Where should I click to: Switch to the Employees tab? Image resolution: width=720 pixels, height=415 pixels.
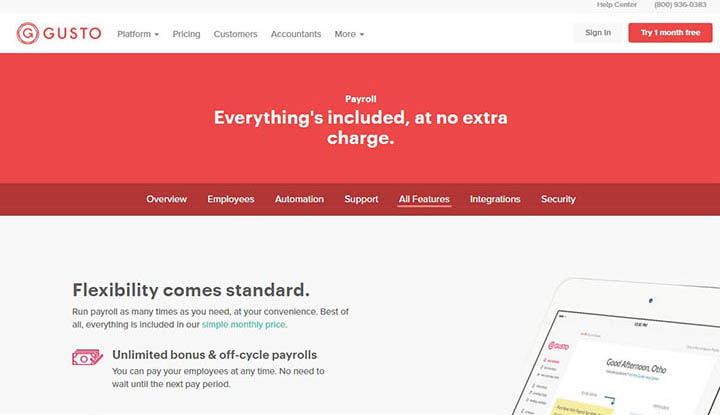pyautogui.click(x=231, y=199)
